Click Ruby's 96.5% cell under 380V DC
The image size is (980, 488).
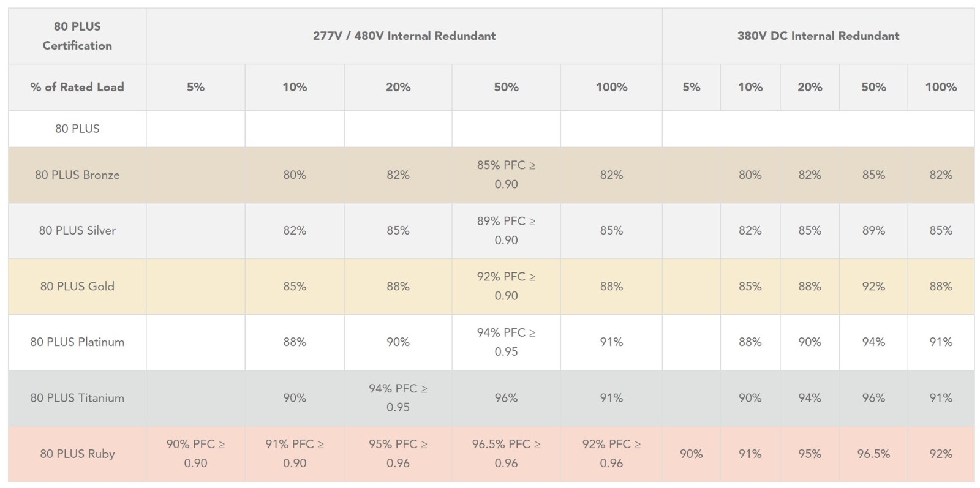tap(873, 454)
